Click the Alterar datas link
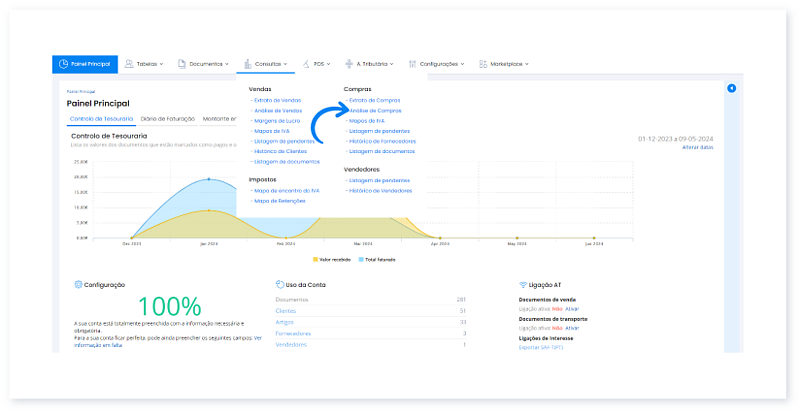Screen dimensions: 800x413 697,147
